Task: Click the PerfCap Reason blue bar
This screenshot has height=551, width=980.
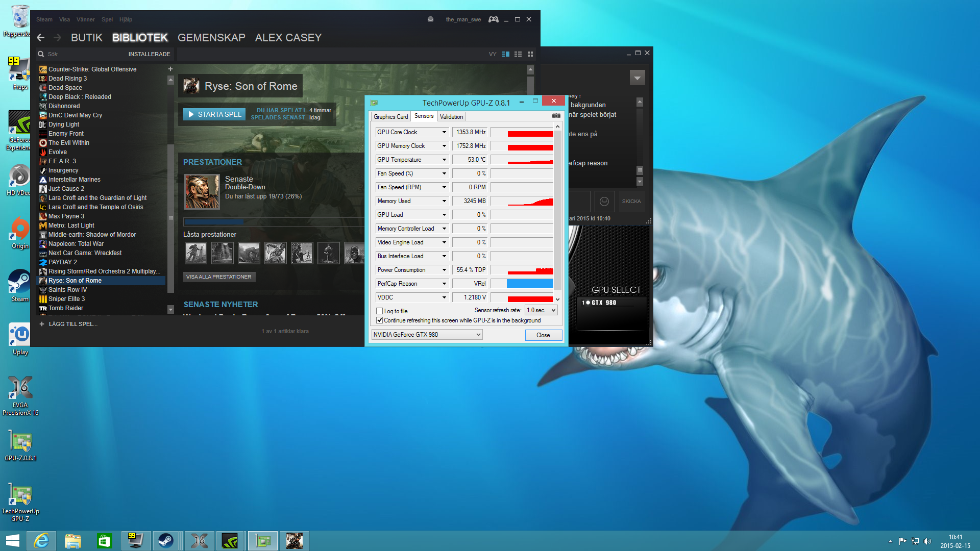Action: click(x=530, y=284)
